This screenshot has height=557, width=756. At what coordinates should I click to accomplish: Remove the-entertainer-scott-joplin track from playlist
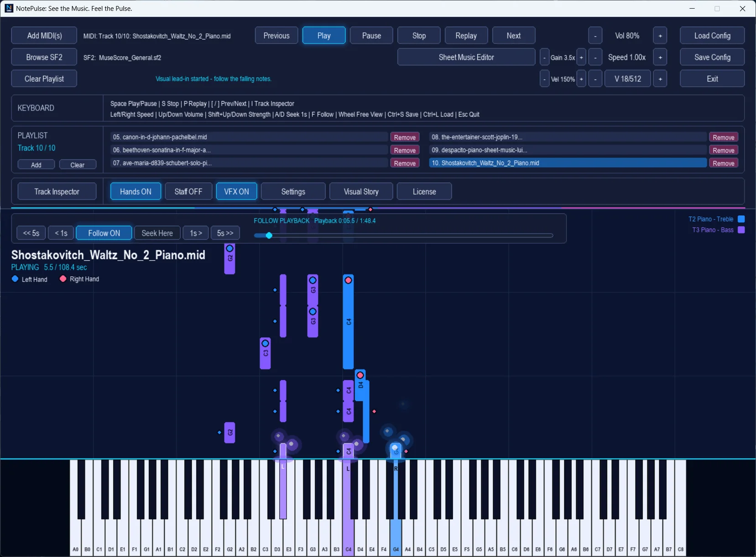click(724, 137)
